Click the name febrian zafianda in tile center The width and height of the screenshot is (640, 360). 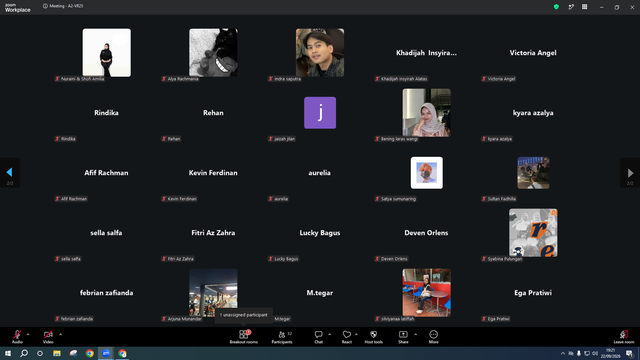coord(107,293)
